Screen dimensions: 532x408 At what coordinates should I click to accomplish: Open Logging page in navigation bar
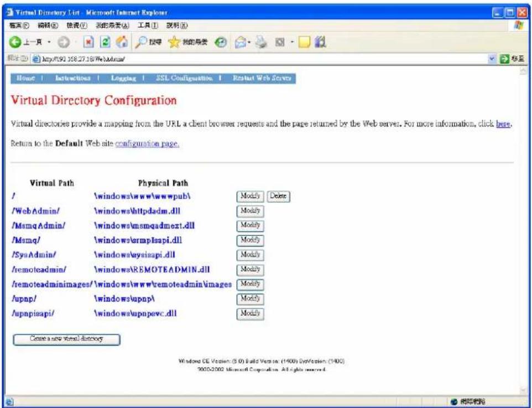pos(123,78)
